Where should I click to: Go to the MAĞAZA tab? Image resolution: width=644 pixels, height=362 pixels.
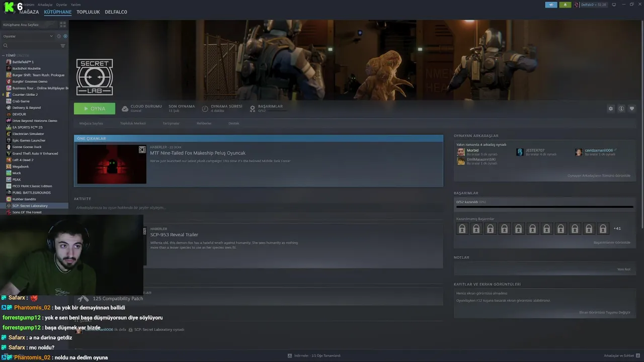click(x=29, y=12)
